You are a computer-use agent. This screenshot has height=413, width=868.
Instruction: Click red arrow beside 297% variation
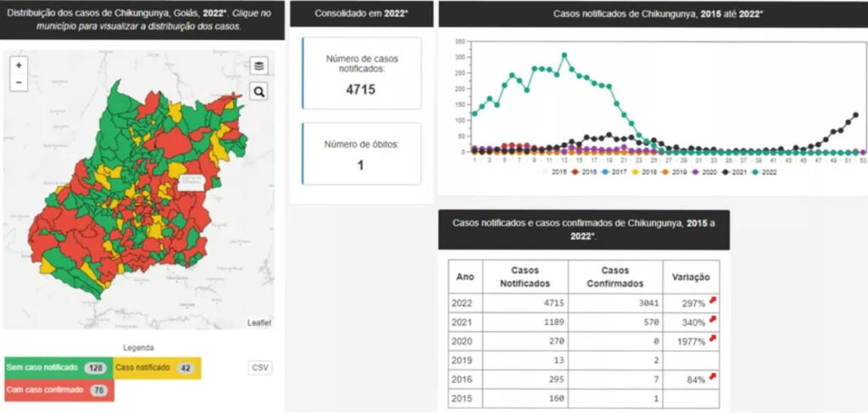(x=712, y=300)
